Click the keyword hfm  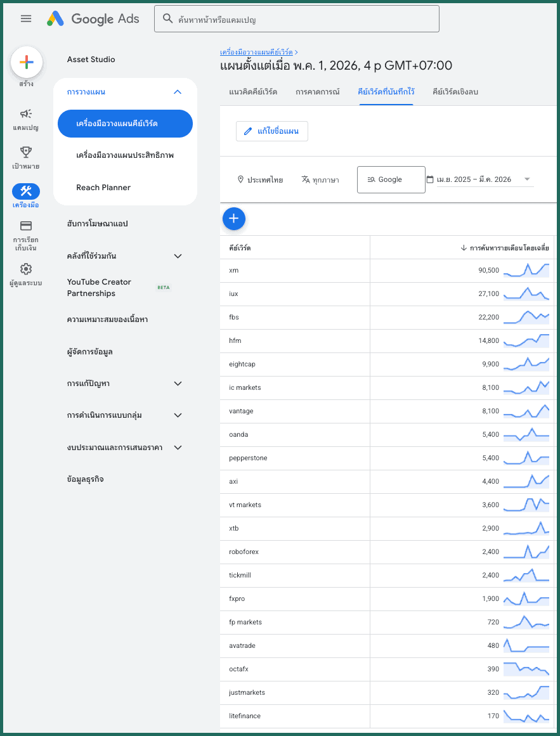[x=235, y=341]
